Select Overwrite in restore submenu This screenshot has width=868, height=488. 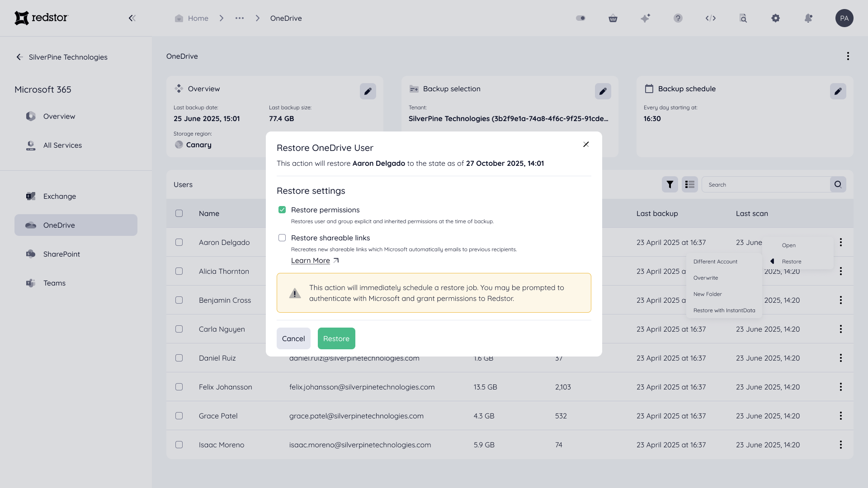[x=706, y=278]
